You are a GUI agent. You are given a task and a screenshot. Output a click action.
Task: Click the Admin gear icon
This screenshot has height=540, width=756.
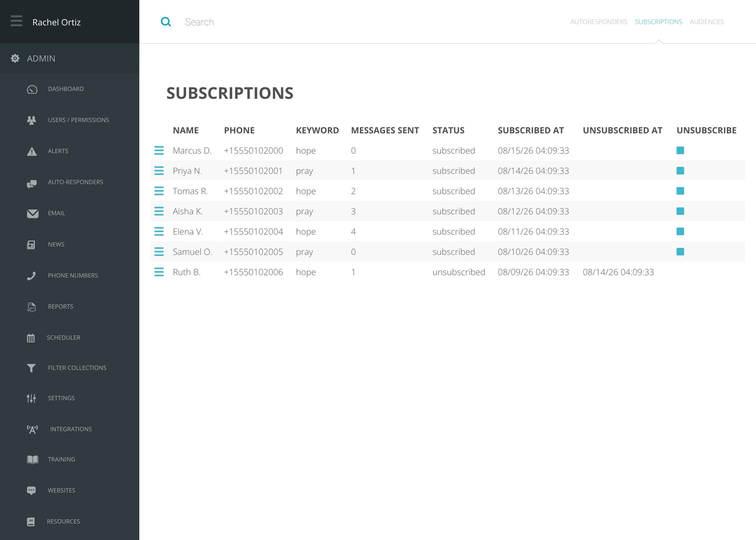15,58
